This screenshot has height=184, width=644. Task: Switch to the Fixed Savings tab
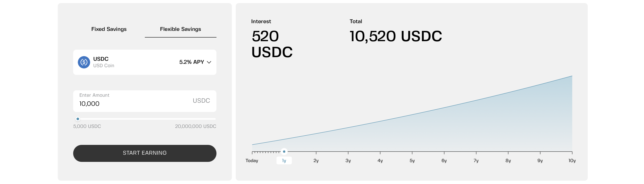pos(109,29)
